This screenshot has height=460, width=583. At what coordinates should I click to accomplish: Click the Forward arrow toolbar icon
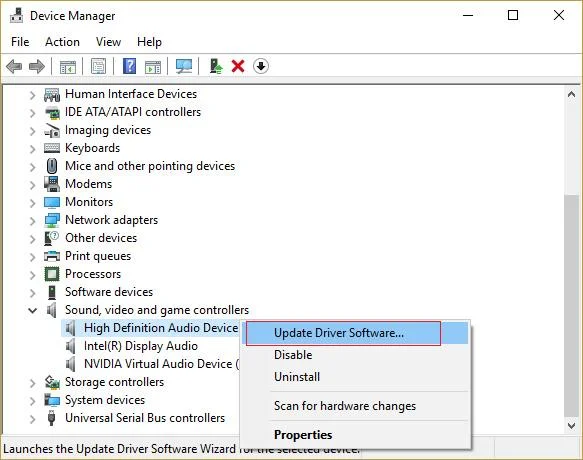point(36,67)
